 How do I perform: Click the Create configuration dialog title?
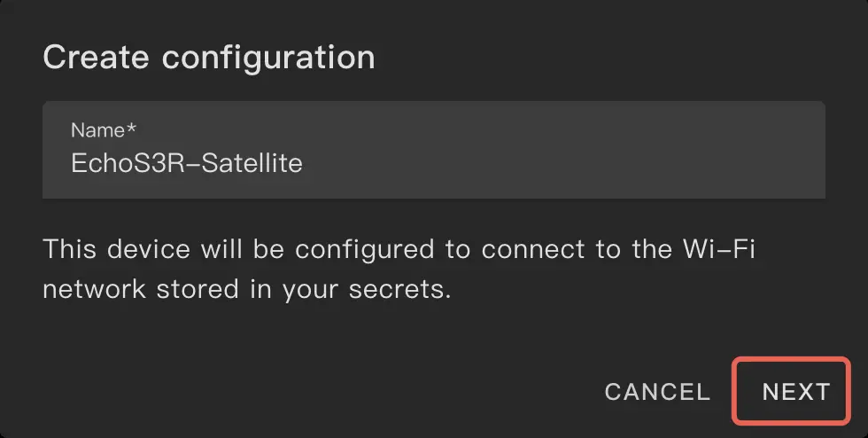(208, 59)
